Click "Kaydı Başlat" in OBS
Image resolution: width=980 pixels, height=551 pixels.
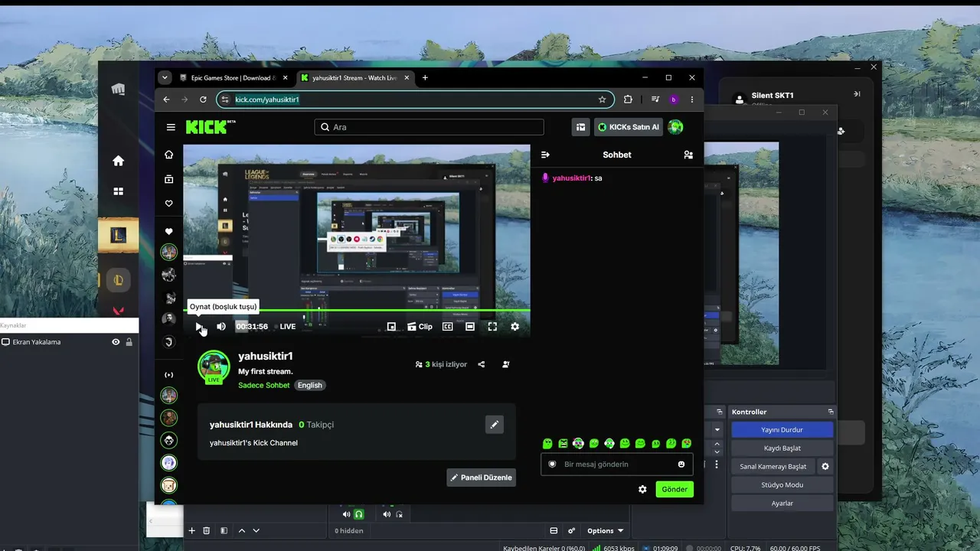782,448
